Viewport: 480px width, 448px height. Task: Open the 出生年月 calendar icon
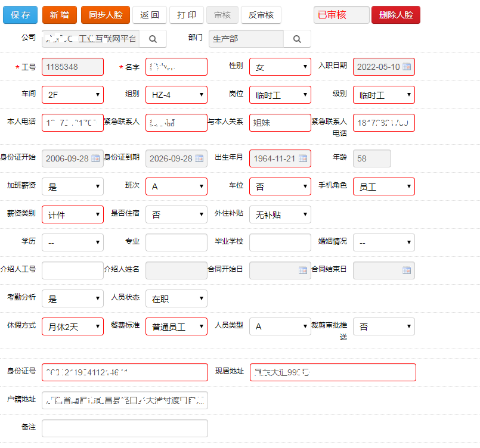point(303,158)
